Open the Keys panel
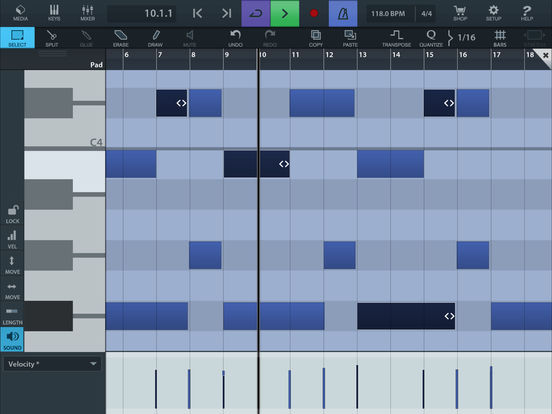 point(54,13)
